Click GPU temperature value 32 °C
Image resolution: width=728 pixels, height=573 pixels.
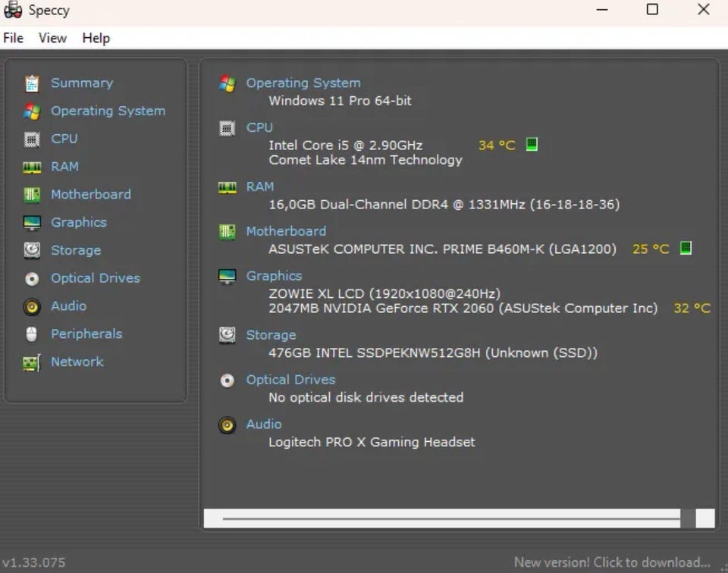pos(692,308)
